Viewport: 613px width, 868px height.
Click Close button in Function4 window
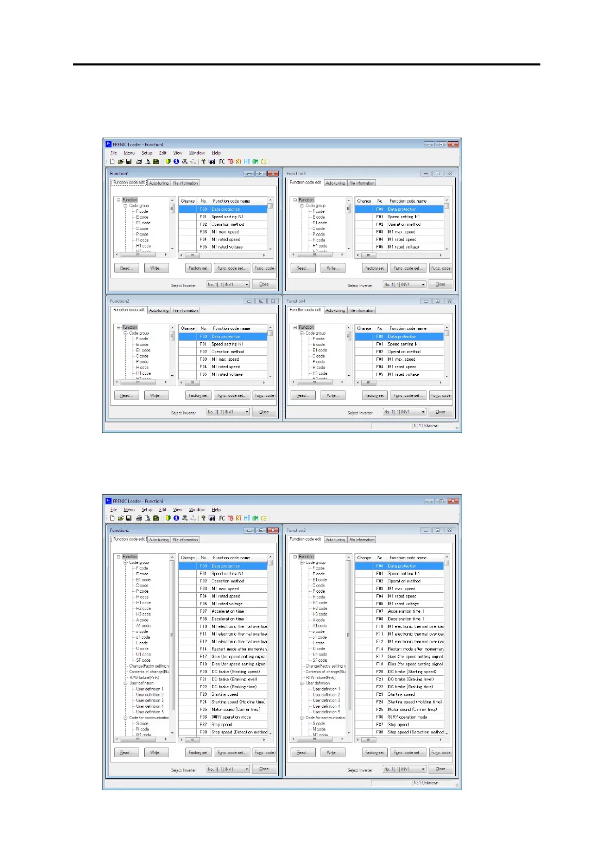440,412
